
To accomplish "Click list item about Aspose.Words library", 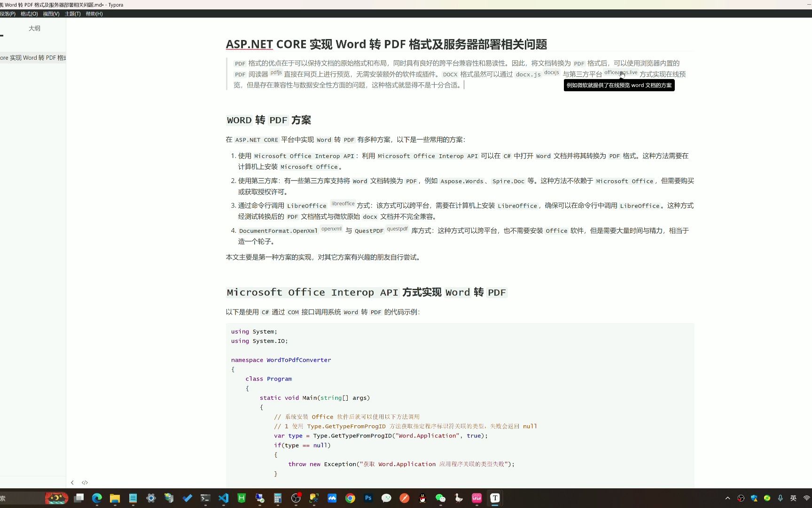I will (x=466, y=186).
